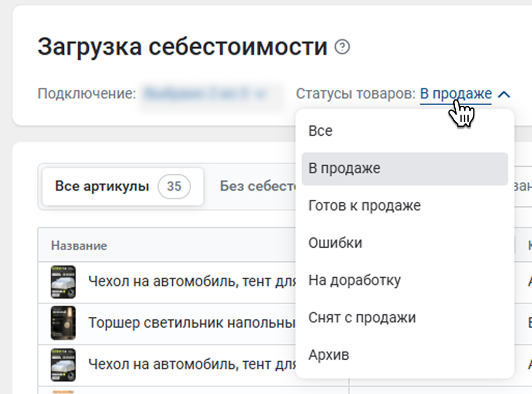Click the Торшер светильник напольный product name
532x394 pixels.
coord(192,322)
